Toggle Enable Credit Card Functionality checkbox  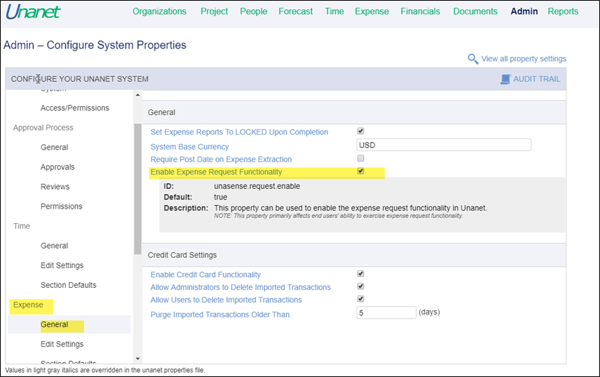pyautogui.click(x=360, y=274)
